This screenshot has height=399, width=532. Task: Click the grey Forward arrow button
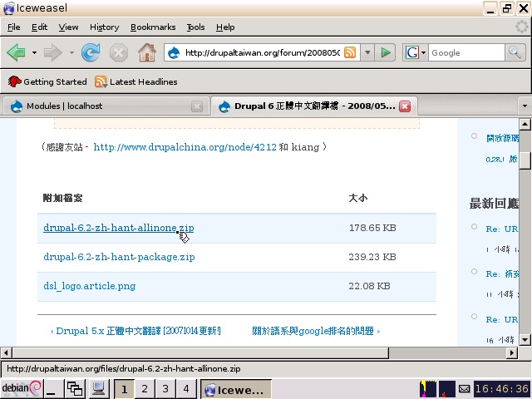click(53, 52)
